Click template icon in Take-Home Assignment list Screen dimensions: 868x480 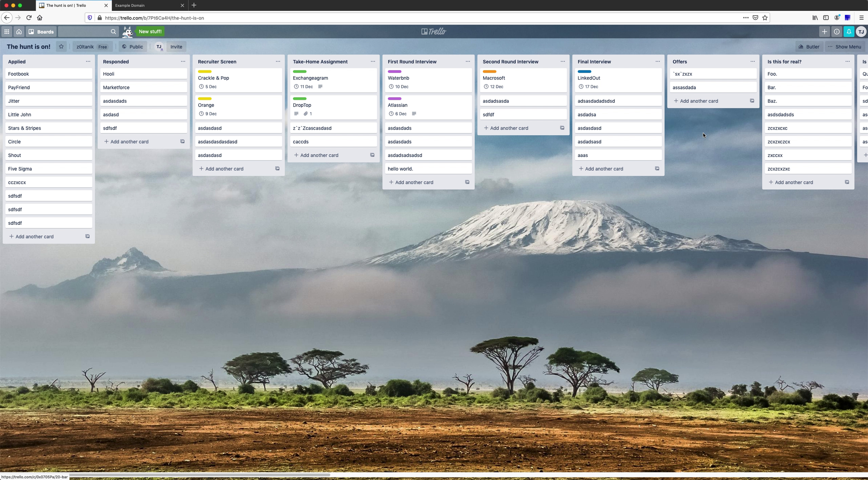point(372,155)
